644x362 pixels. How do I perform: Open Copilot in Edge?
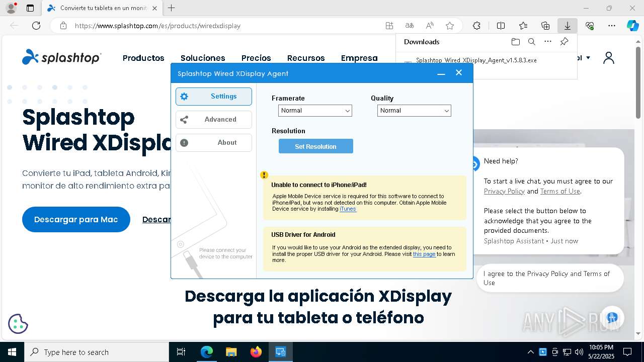click(x=632, y=26)
